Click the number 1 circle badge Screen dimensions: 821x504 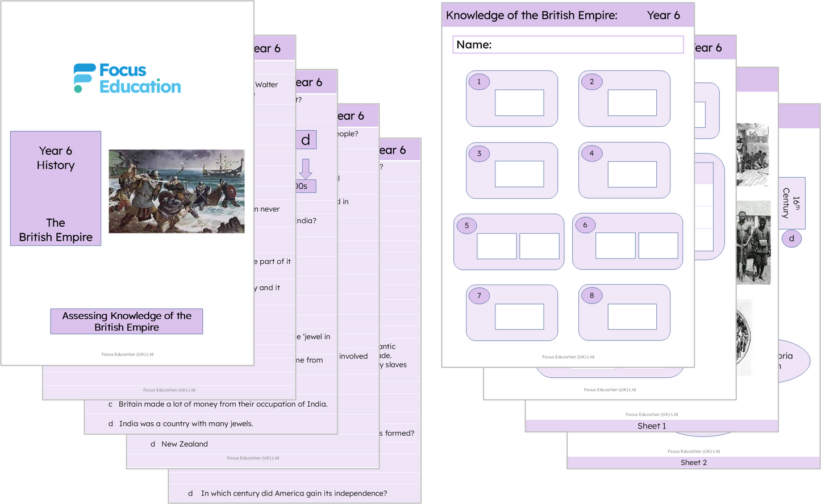coord(479,82)
